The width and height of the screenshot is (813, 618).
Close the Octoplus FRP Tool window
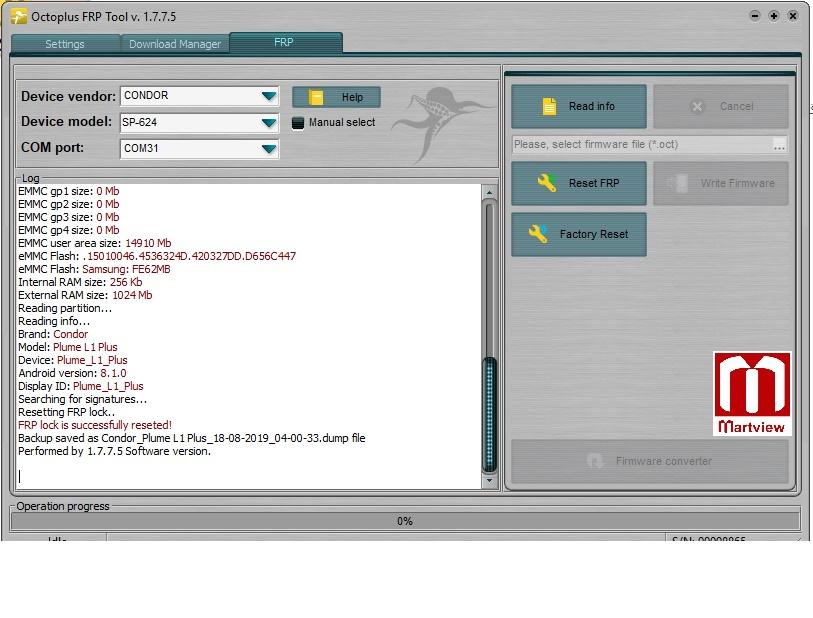pos(793,16)
